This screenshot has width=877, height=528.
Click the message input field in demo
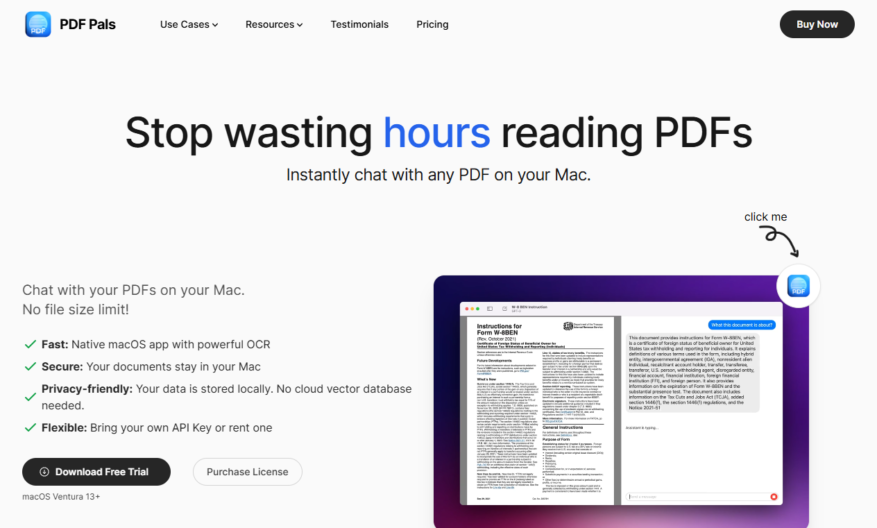(x=697, y=497)
